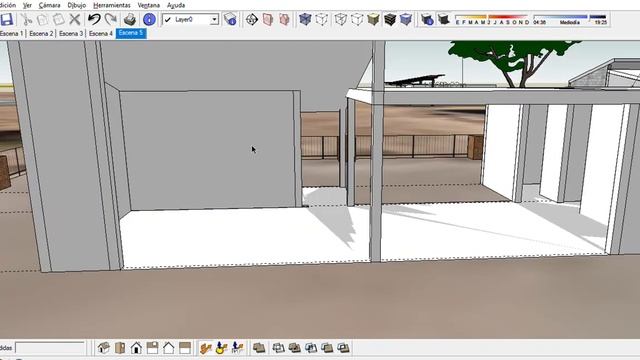Share model to the 3D Warehouse
Image resolution: width=640 pixels, height=360 pixels.
(222, 348)
